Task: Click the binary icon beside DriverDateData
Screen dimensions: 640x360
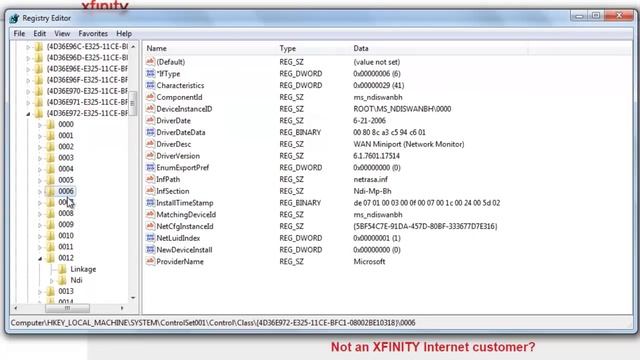Action: [x=151, y=132]
